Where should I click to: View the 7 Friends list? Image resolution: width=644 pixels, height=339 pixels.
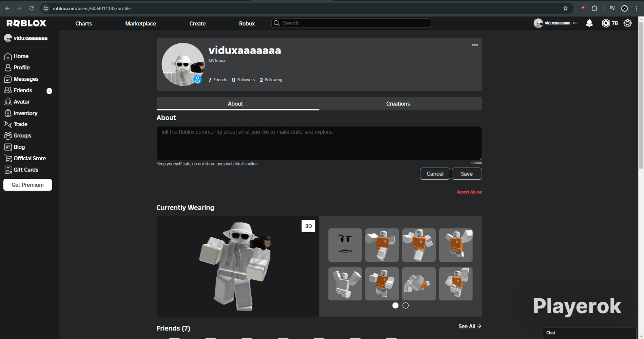218,80
